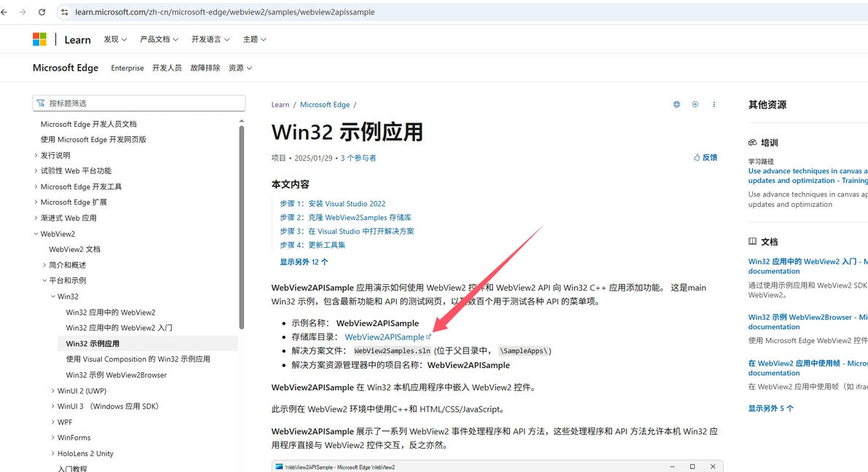Click the 按标题筛选 filter input field
Image resolution: width=868 pixels, height=472 pixels.
pos(139,103)
